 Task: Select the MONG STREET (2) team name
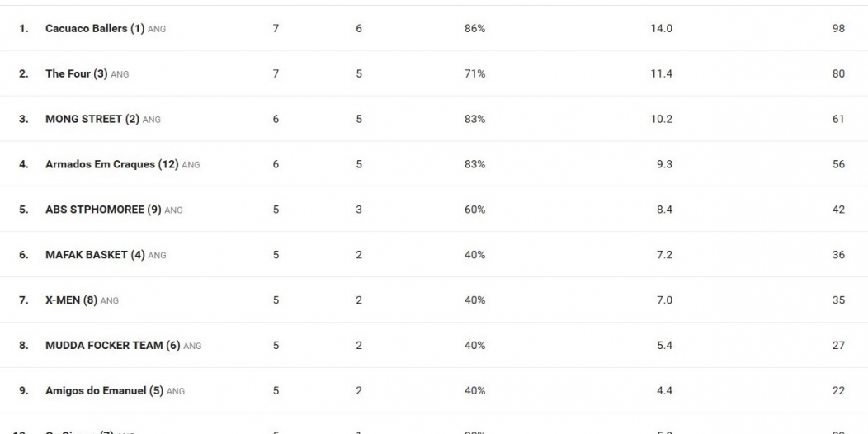[x=92, y=119]
